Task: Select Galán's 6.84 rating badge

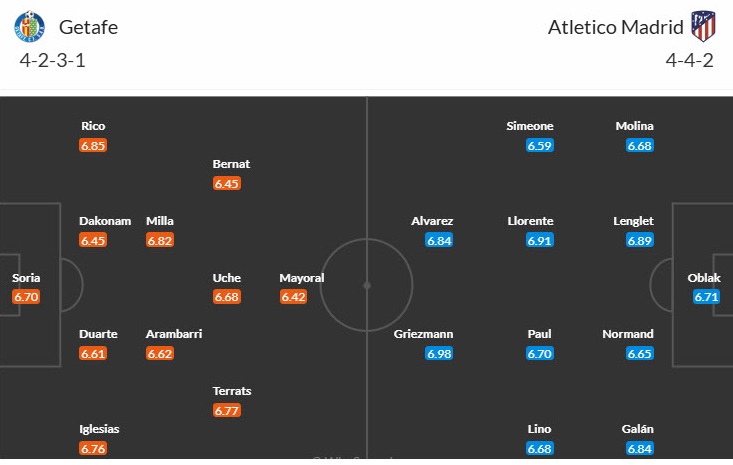Action: (x=640, y=449)
